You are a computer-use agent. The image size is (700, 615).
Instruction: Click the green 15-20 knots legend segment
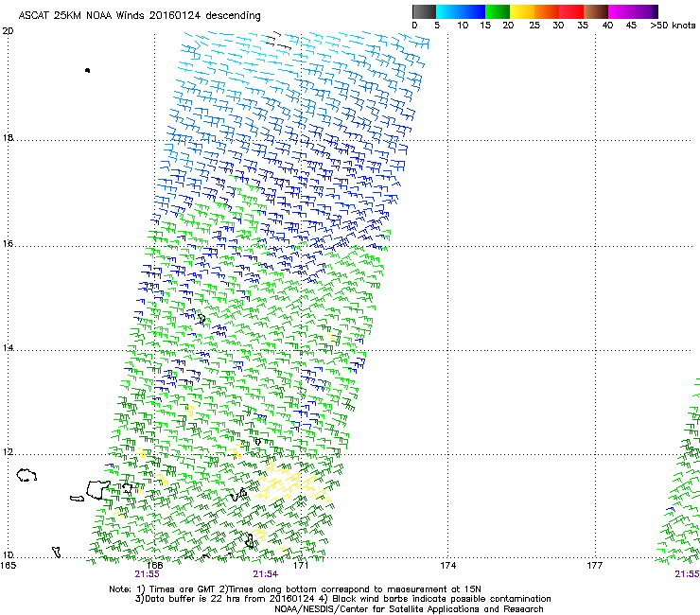click(x=498, y=11)
